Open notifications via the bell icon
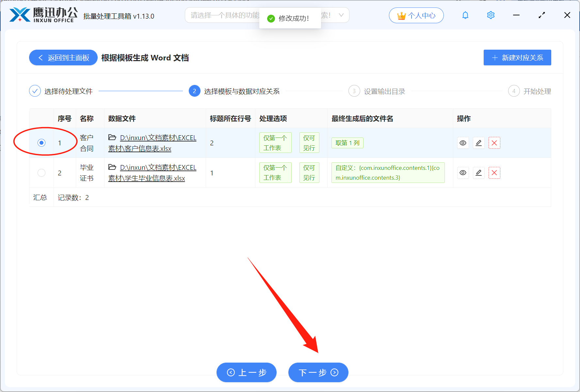Image resolution: width=580 pixels, height=392 pixels. [x=465, y=15]
